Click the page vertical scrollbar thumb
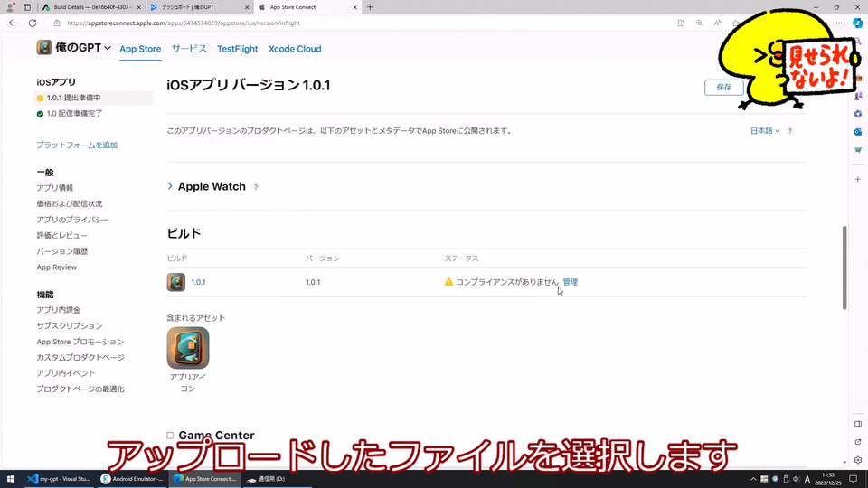 844,267
